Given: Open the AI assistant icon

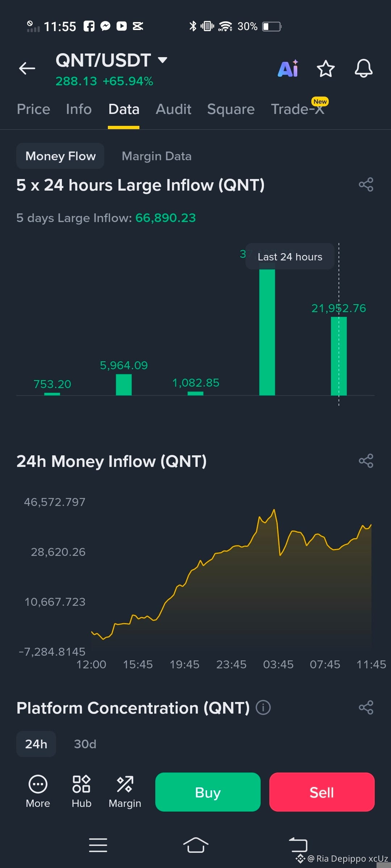Looking at the screenshot, I should click(288, 68).
